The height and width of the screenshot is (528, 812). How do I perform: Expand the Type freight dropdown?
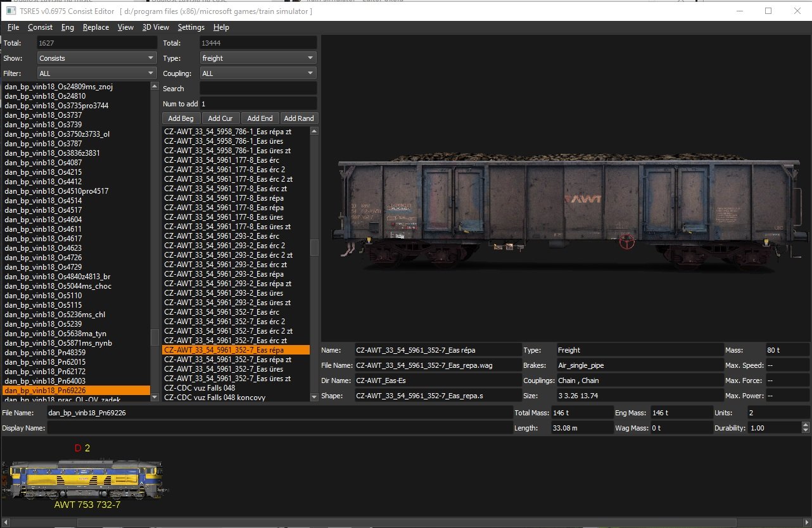tap(258, 58)
